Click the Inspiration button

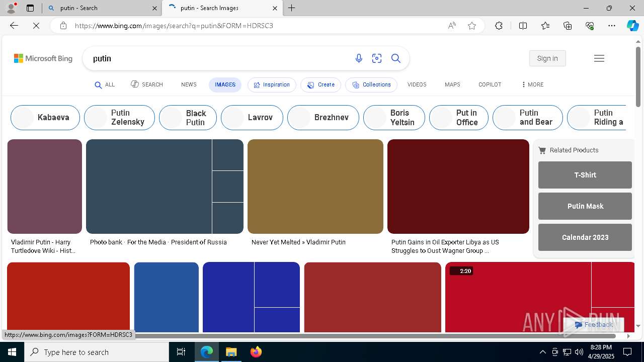point(272,84)
